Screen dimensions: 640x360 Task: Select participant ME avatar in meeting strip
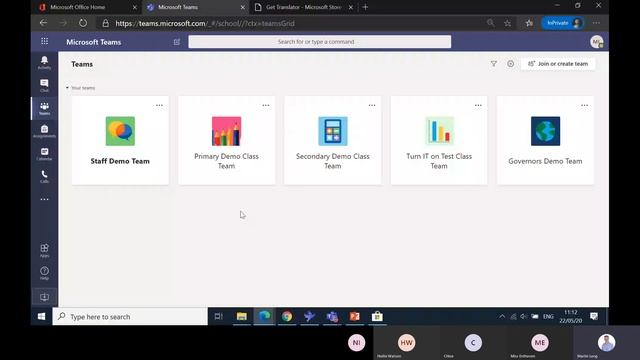click(x=540, y=343)
